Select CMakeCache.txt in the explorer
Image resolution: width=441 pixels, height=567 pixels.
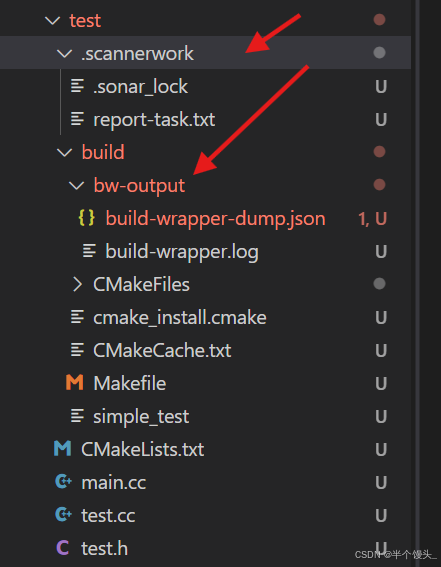[x=205, y=350]
